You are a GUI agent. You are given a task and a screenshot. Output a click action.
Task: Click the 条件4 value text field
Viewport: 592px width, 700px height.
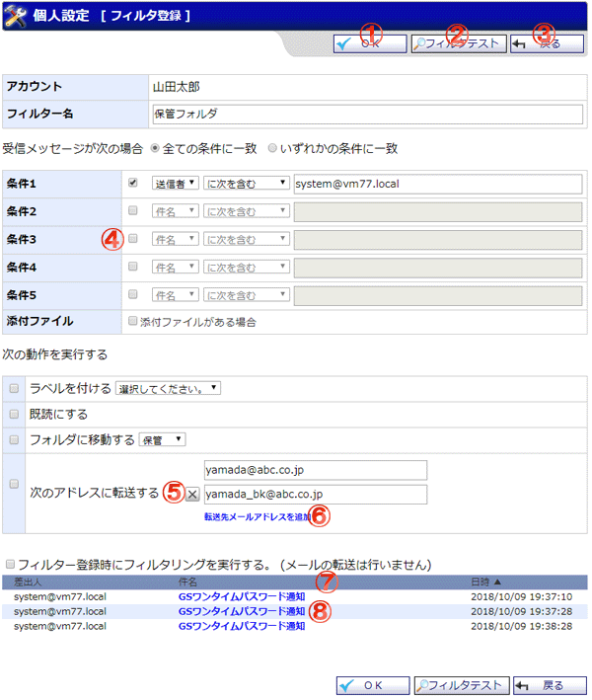click(x=438, y=268)
